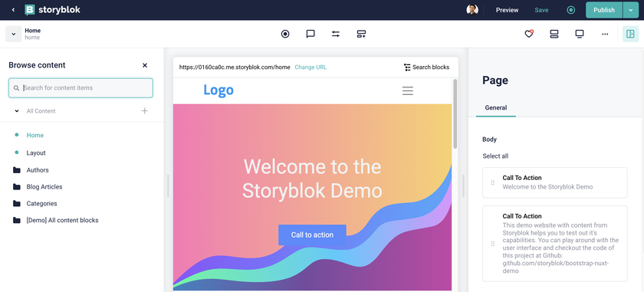Viewport: 644px width, 292px height.
Task: Select the visual editor target icon
Action: (x=285, y=34)
